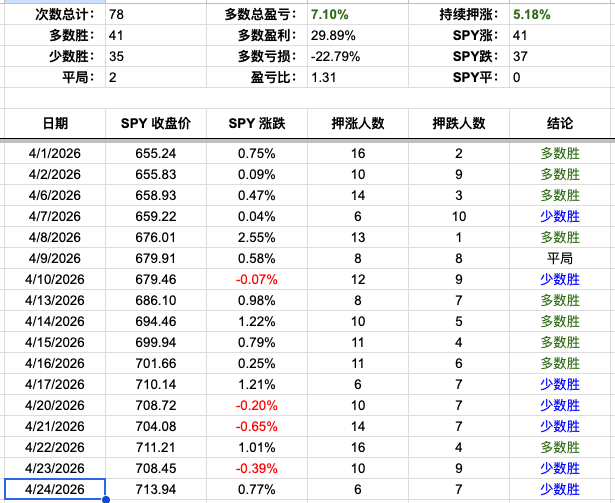Click the 押涨人数 column header
615x503 pixels.
point(358,123)
